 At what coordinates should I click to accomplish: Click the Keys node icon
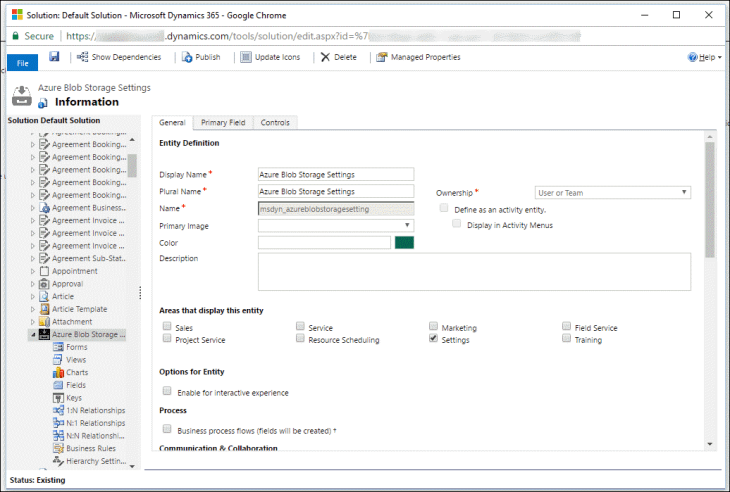click(58, 398)
